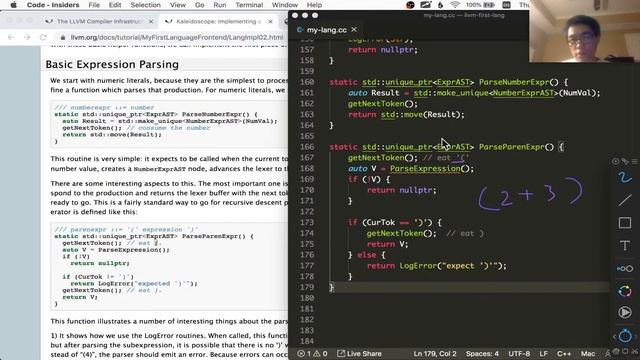Screen dimensions: 640x360
Task: Click the eye icon atop annotation toolbar
Action: (616, 161)
